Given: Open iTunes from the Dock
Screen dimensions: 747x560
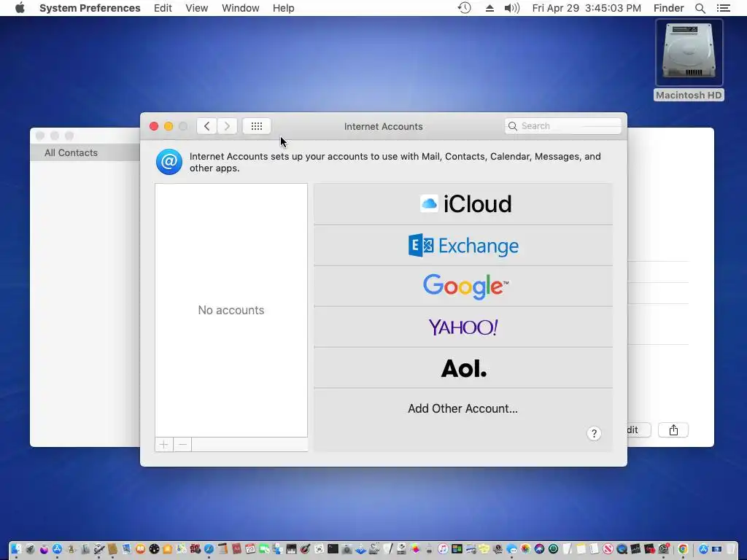Looking at the screenshot, I should pyautogui.click(x=443, y=549).
